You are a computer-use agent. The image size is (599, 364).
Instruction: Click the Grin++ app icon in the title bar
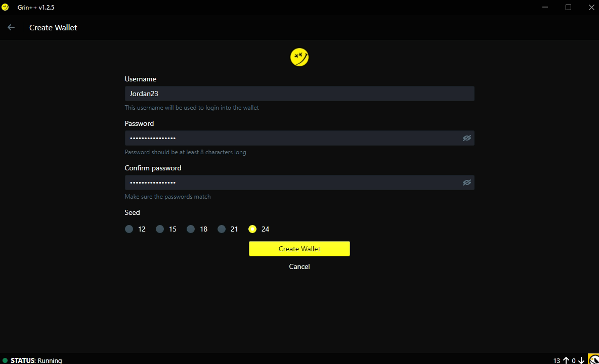click(x=6, y=7)
